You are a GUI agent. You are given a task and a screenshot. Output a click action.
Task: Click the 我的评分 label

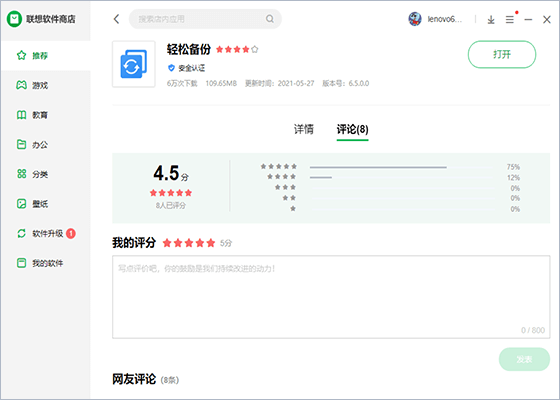[x=134, y=243]
